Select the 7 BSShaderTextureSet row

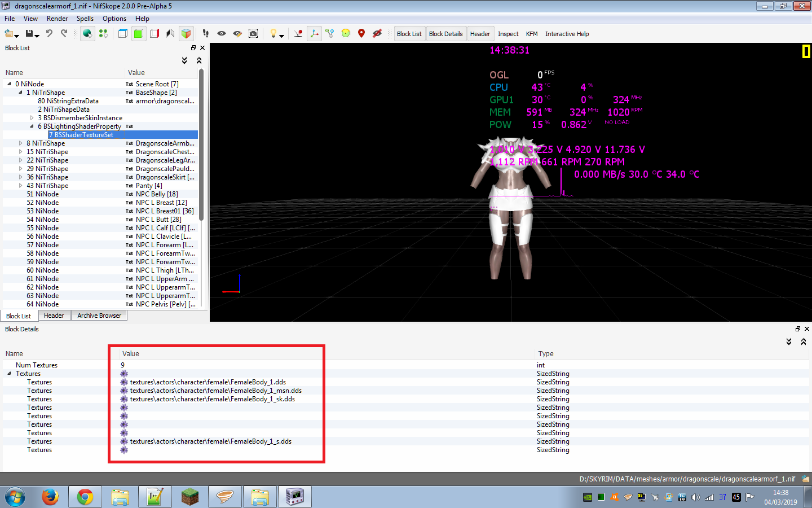pyautogui.click(x=100, y=134)
